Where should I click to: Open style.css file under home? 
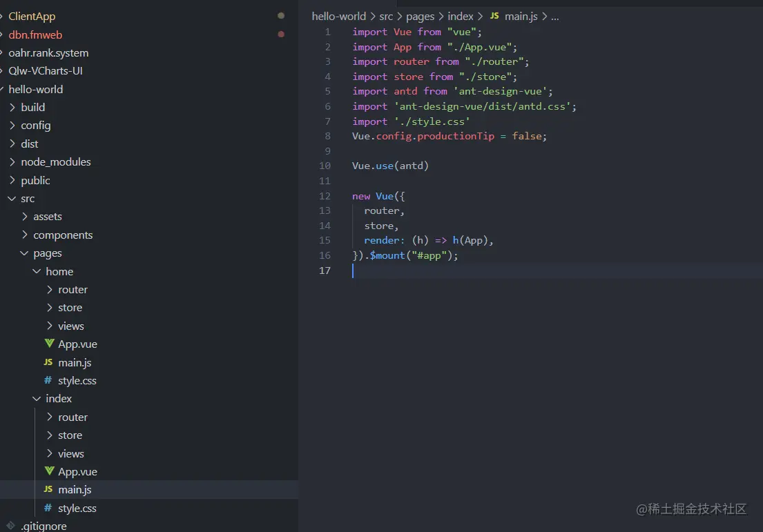click(x=77, y=380)
